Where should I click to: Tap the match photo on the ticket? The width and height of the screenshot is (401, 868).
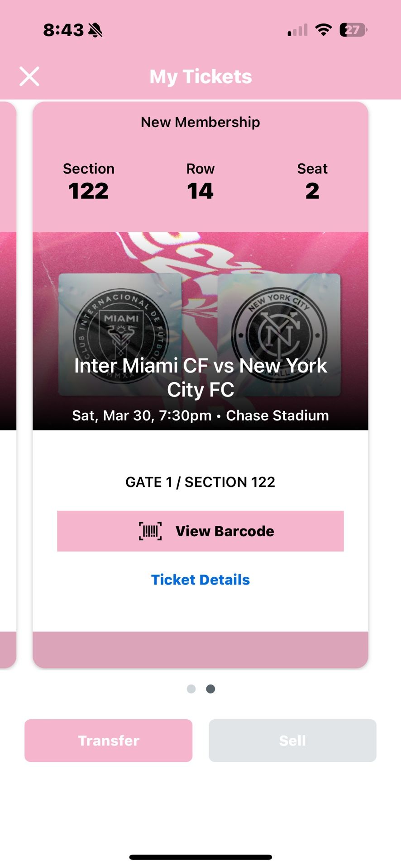coord(200,258)
